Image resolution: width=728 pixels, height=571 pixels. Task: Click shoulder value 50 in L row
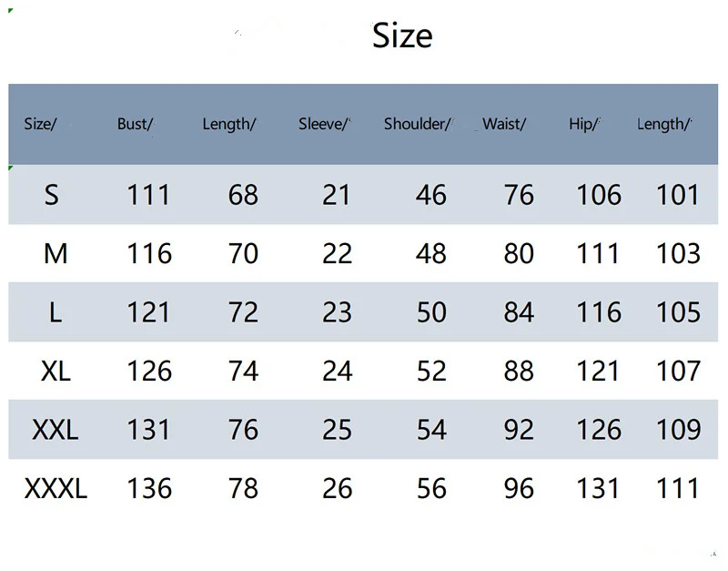coord(431,312)
